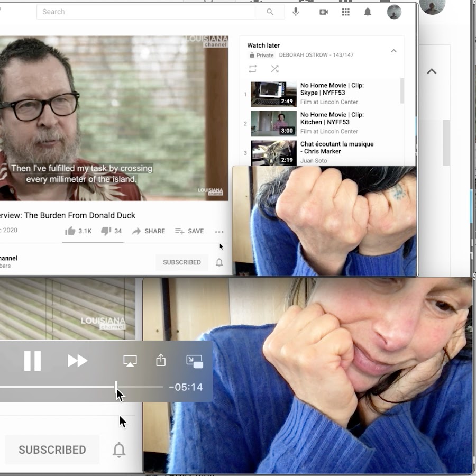Toggle shuffle in the Watch later playlist
Image resolution: width=476 pixels, height=476 pixels.
[274, 69]
